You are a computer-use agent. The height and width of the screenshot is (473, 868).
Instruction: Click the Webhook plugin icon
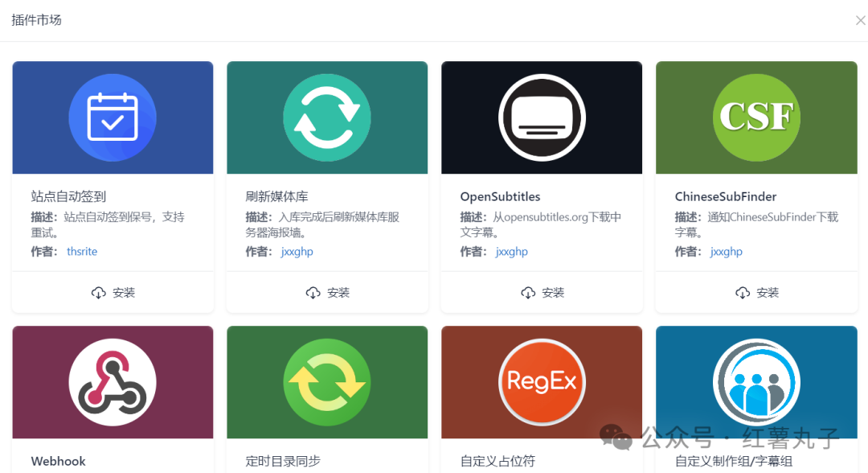coord(113,382)
